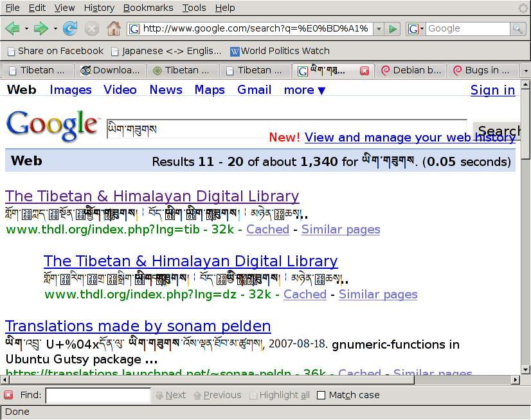Open the History menu
This screenshot has height=420, width=531.
point(99,8)
